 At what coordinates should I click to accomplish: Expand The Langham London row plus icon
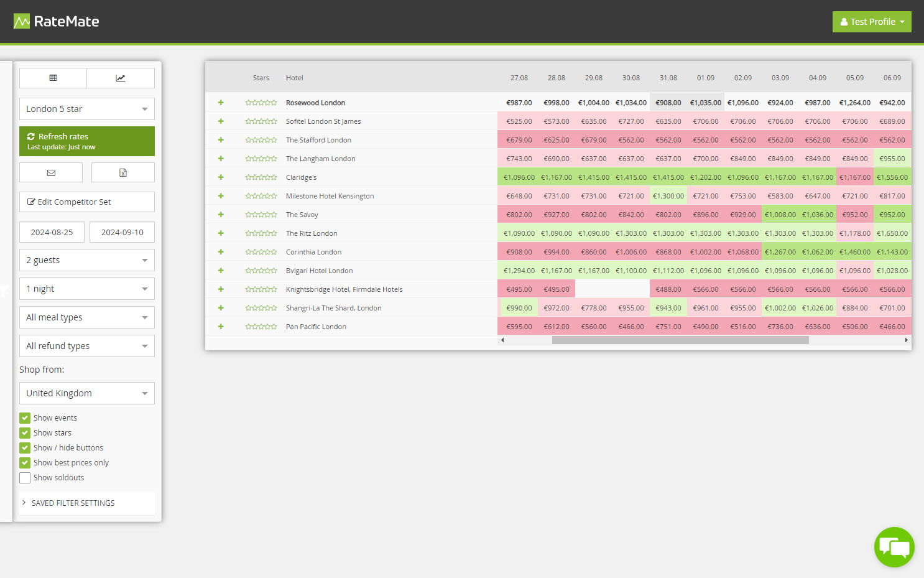tap(221, 159)
